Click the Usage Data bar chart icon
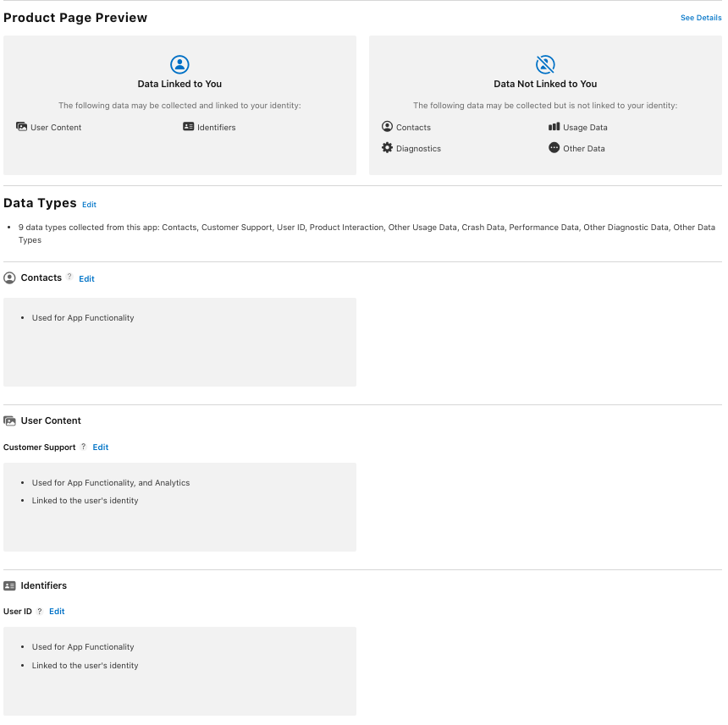Screen dimensions: 728x725 coord(554,127)
